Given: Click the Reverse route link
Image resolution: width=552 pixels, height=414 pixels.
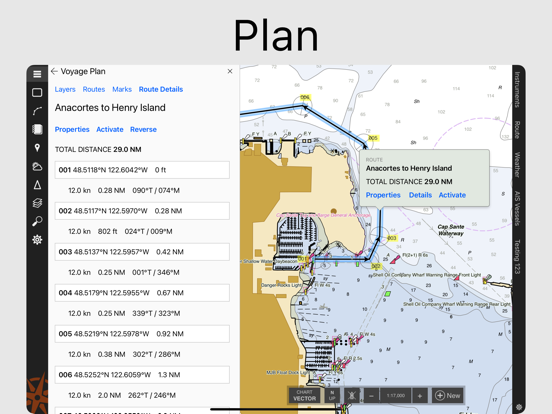Looking at the screenshot, I should [x=143, y=130].
